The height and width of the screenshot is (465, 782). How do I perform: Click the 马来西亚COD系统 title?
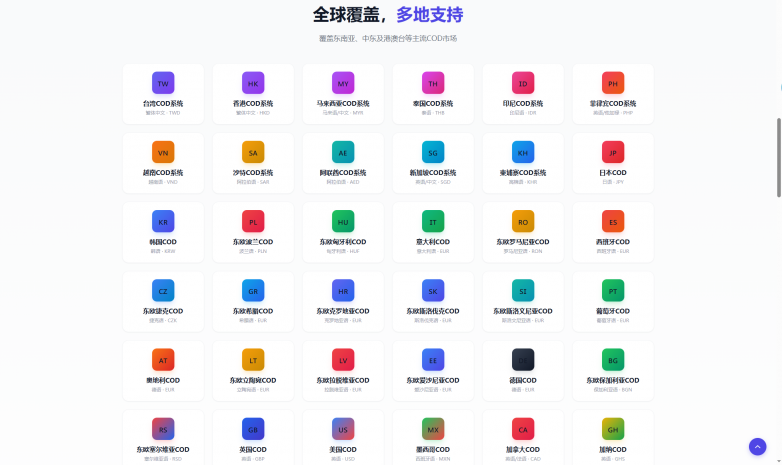click(343, 104)
